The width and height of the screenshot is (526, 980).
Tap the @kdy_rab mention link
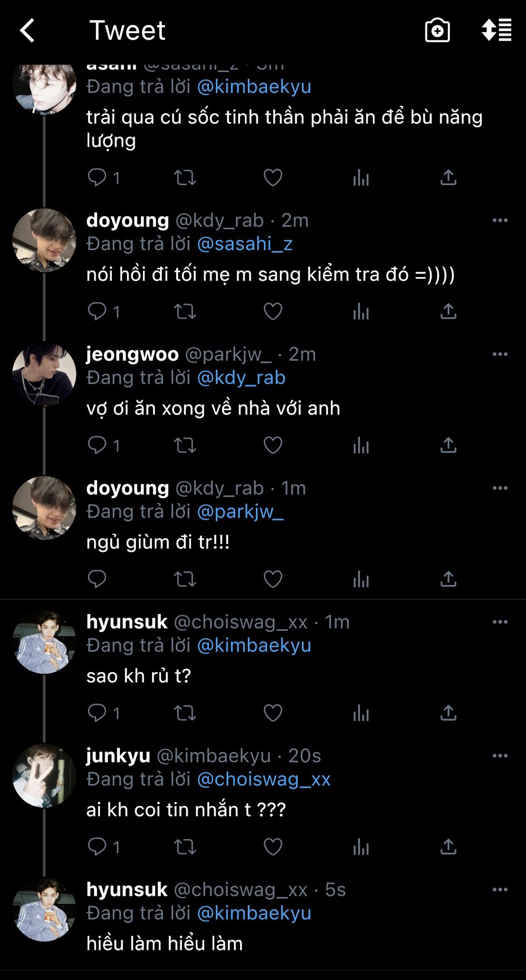pos(241,378)
